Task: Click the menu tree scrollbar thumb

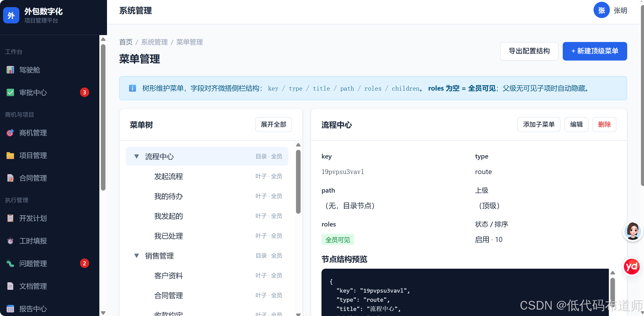Action: [x=298, y=182]
